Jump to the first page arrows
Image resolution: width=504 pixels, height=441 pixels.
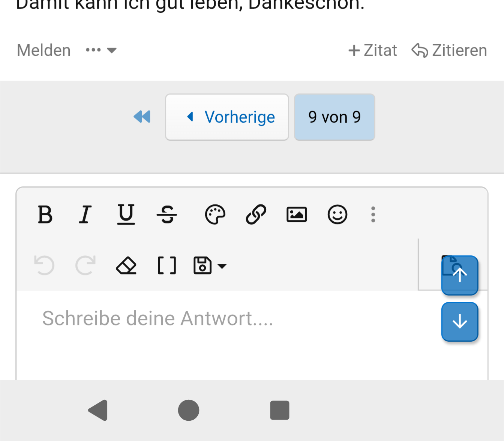click(x=142, y=117)
